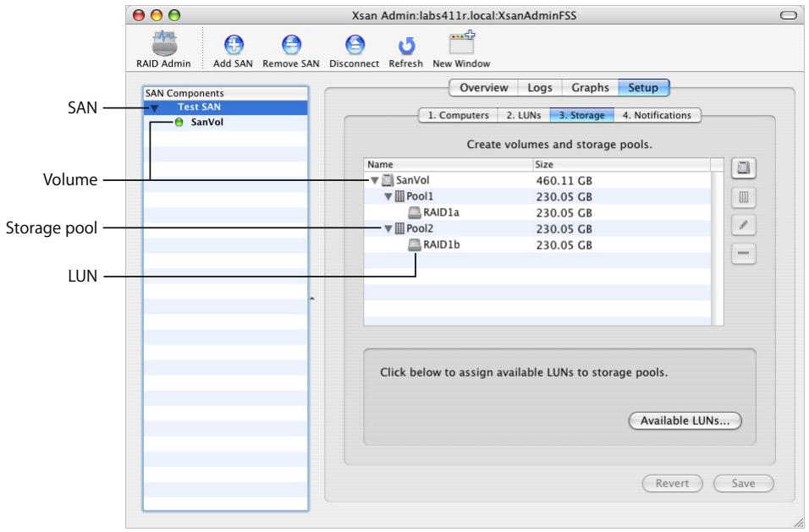
Task: Click the toolbar toggle pill in title bar
Action: pos(789,15)
